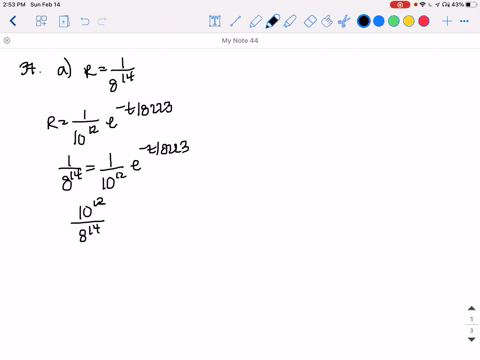Select the active pen tool
480x360 pixels.
click(x=273, y=21)
